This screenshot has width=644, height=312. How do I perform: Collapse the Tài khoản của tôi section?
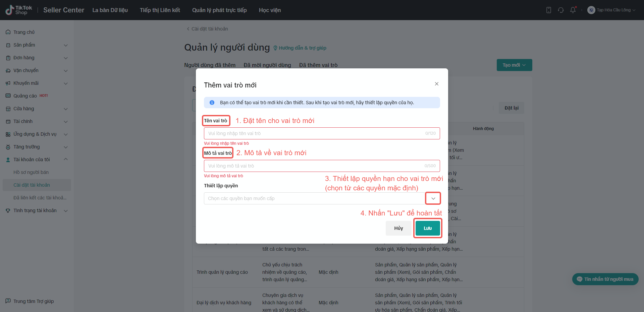click(x=66, y=159)
